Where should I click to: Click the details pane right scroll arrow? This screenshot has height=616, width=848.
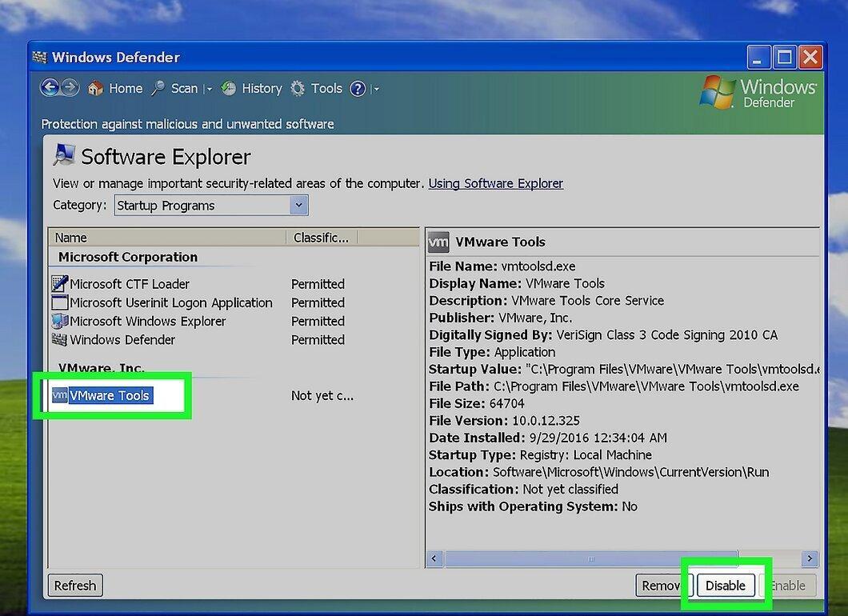[x=810, y=558]
